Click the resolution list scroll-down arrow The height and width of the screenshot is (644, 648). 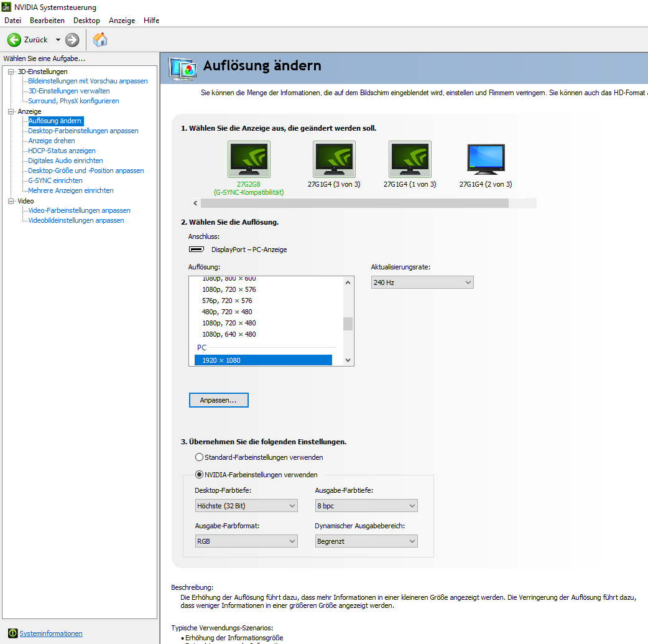[348, 360]
